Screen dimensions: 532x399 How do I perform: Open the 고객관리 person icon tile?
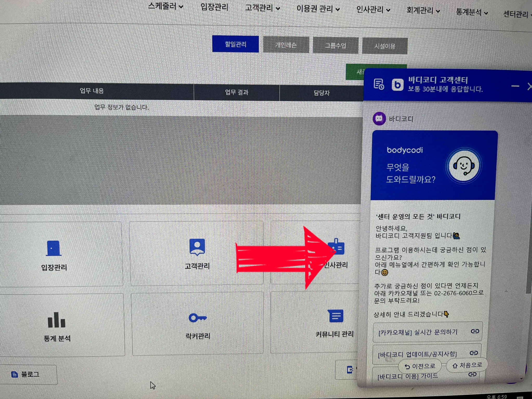[197, 247]
